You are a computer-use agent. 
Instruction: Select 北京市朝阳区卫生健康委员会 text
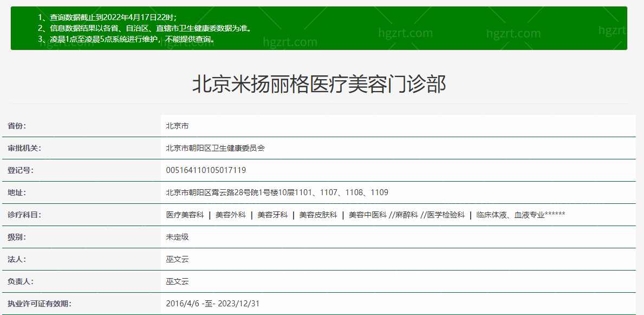[x=215, y=148]
